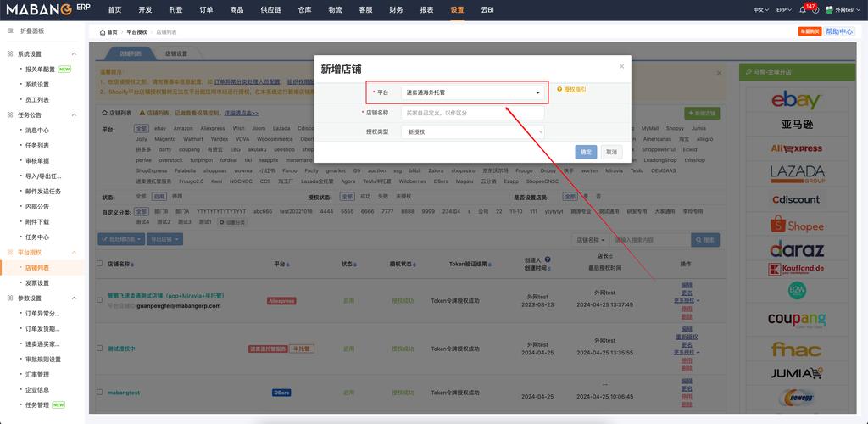The width and height of the screenshot is (868, 424).
Task: Open the 平台 dropdown in dialog
Action: pos(473,92)
